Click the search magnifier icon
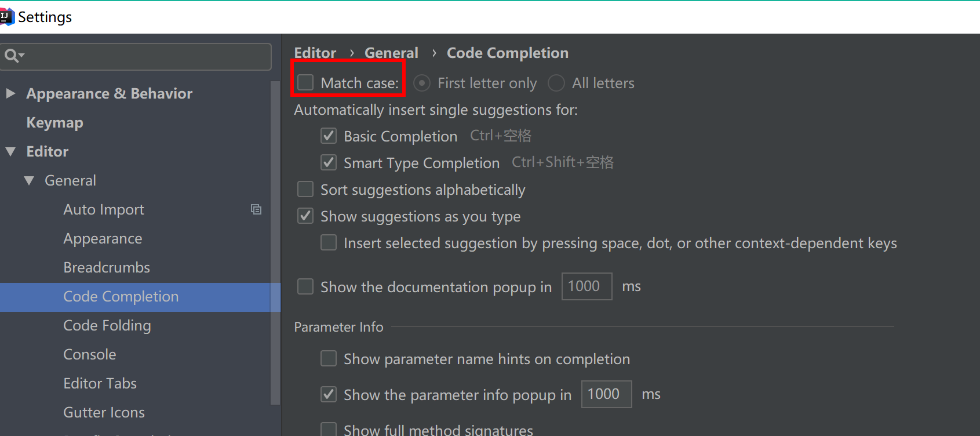 point(11,56)
